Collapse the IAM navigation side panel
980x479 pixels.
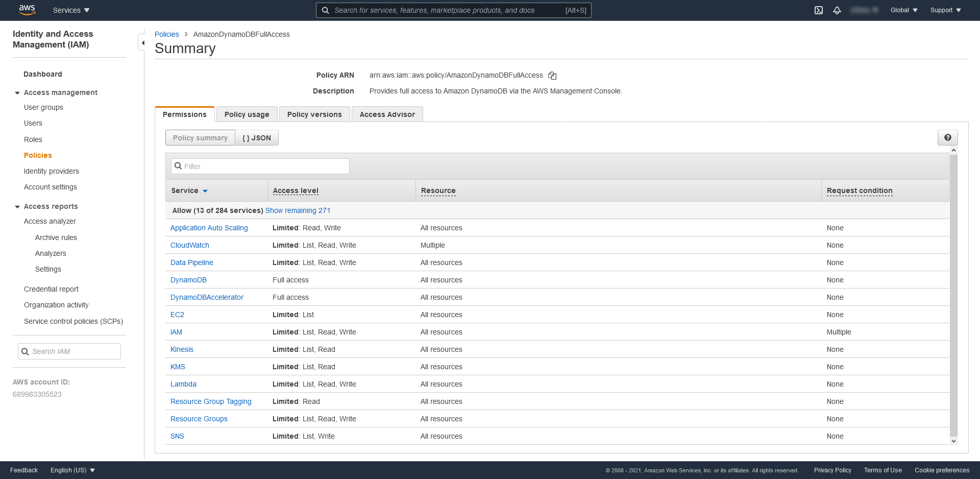[142, 42]
